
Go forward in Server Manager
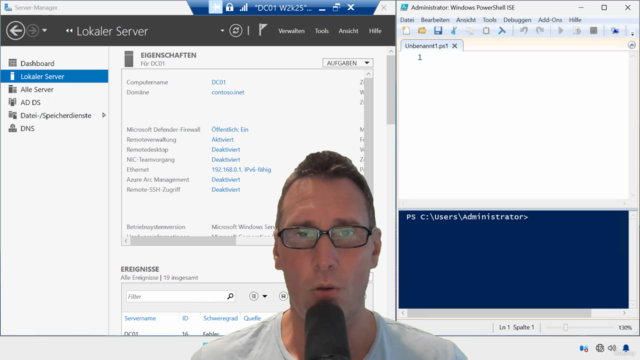coord(33,31)
